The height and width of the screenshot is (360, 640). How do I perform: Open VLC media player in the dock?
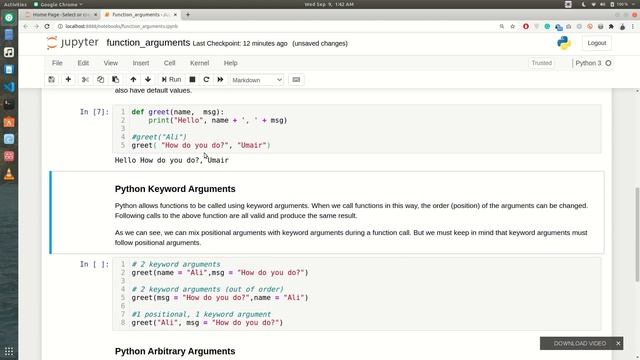(x=9, y=175)
